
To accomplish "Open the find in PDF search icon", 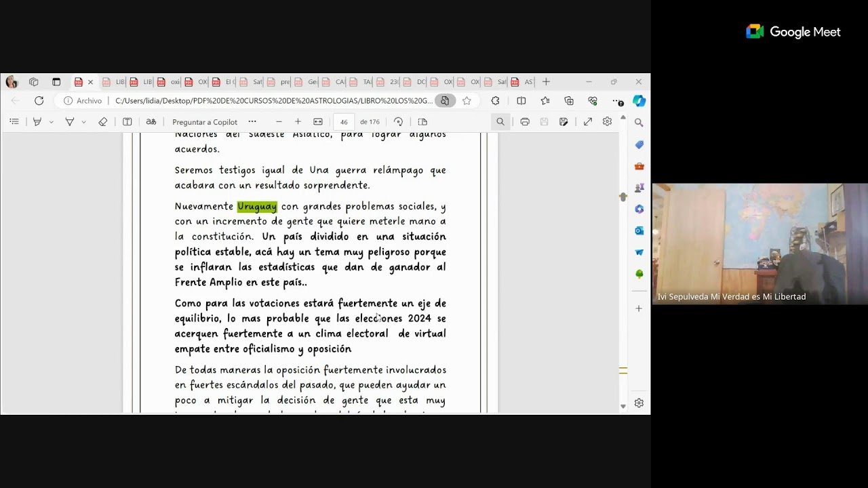I will pyautogui.click(x=500, y=122).
